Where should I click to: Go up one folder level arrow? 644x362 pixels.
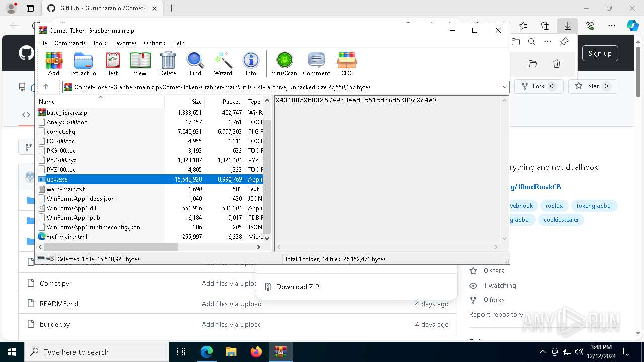coord(46,87)
